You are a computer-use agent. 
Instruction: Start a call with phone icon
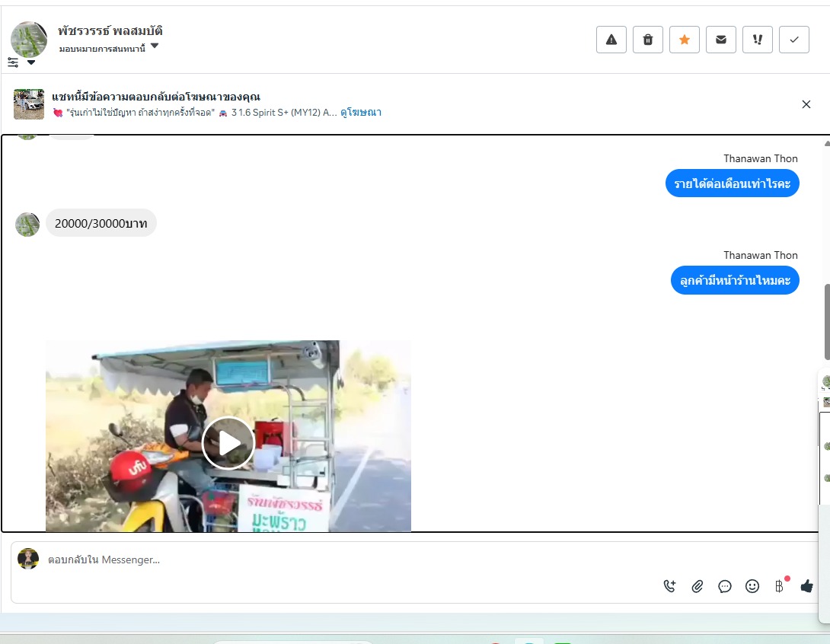(669, 586)
